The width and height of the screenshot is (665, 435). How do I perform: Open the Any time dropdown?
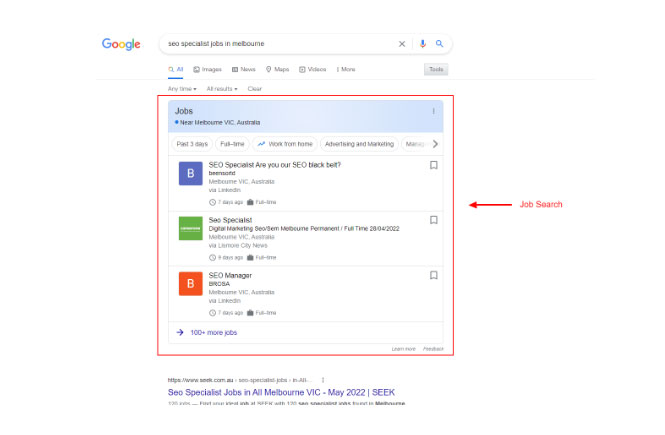tap(182, 89)
